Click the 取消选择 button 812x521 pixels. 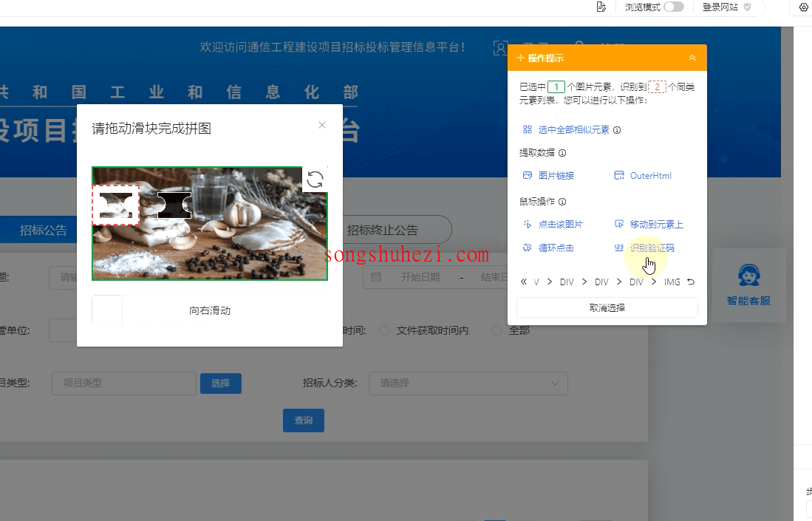point(607,307)
